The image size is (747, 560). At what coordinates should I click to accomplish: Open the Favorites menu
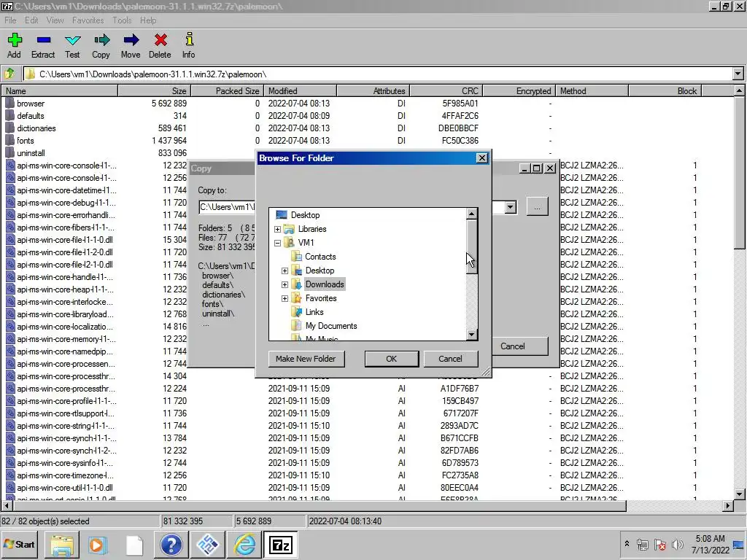[88, 20]
